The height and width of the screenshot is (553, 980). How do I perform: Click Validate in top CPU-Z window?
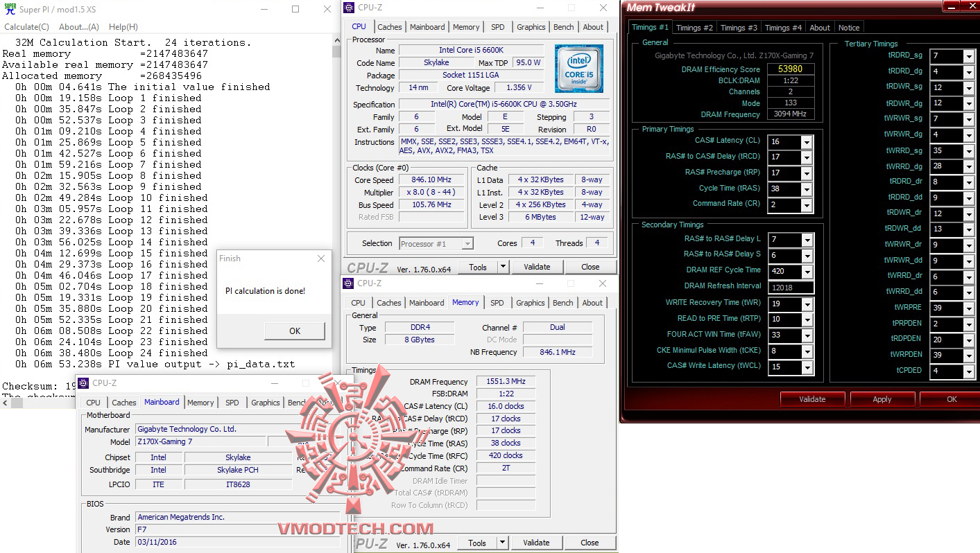(x=537, y=267)
